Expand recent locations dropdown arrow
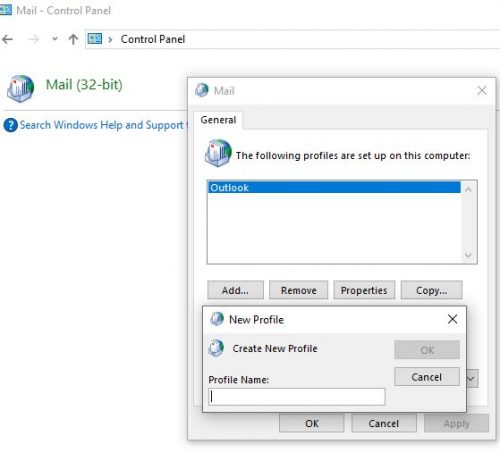500x453 pixels. point(55,39)
